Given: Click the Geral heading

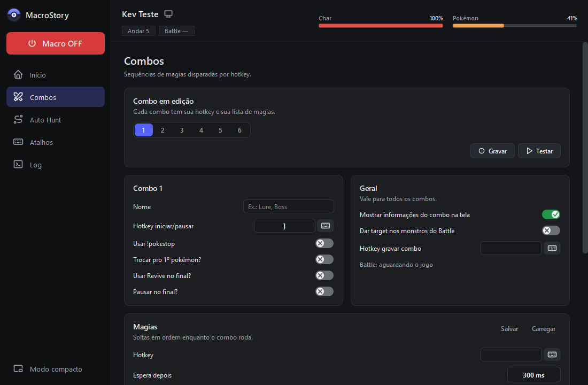Looking at the screenshot, I should 368,188.
